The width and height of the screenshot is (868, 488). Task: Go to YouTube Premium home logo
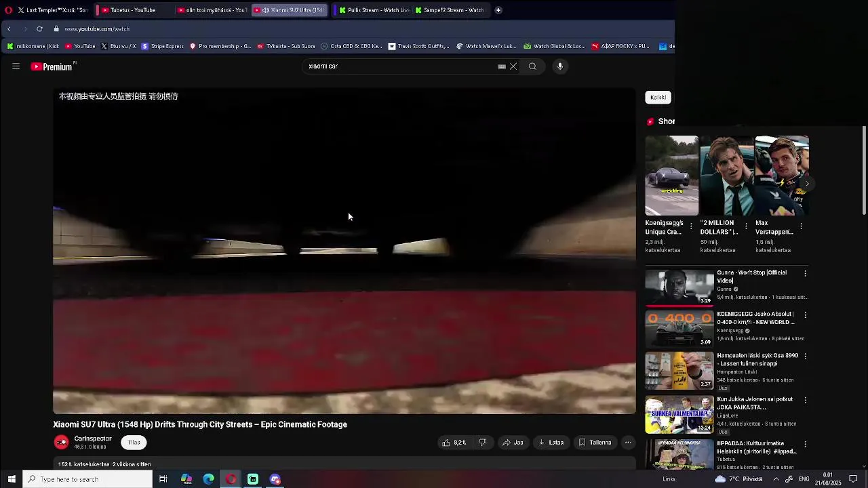coord(53,66)
